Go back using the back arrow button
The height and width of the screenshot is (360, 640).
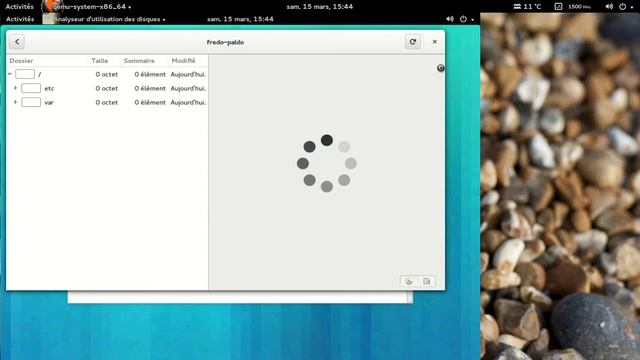click(17, 42)
